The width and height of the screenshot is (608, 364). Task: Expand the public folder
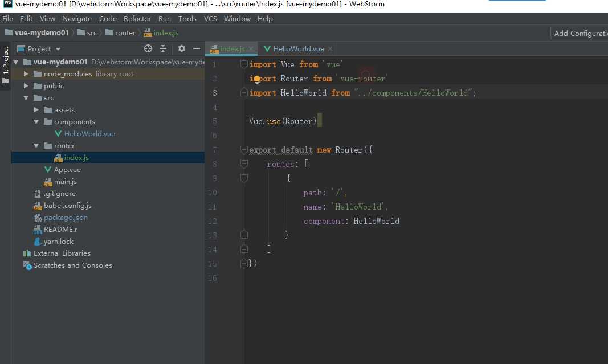click(26, 85)
